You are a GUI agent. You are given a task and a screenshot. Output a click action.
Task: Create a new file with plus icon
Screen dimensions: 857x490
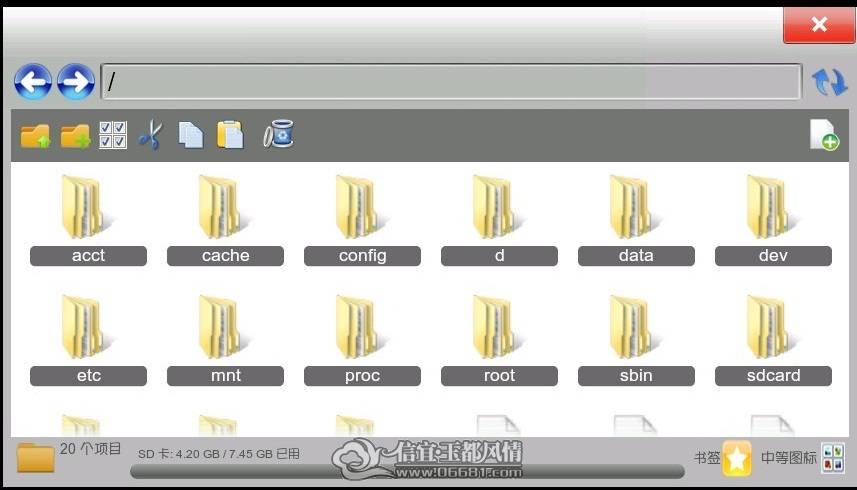824,134
